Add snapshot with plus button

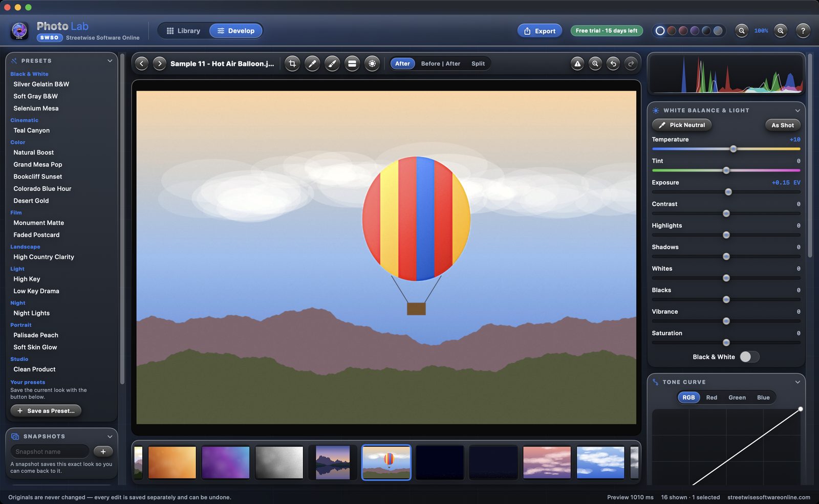point(103,451)
